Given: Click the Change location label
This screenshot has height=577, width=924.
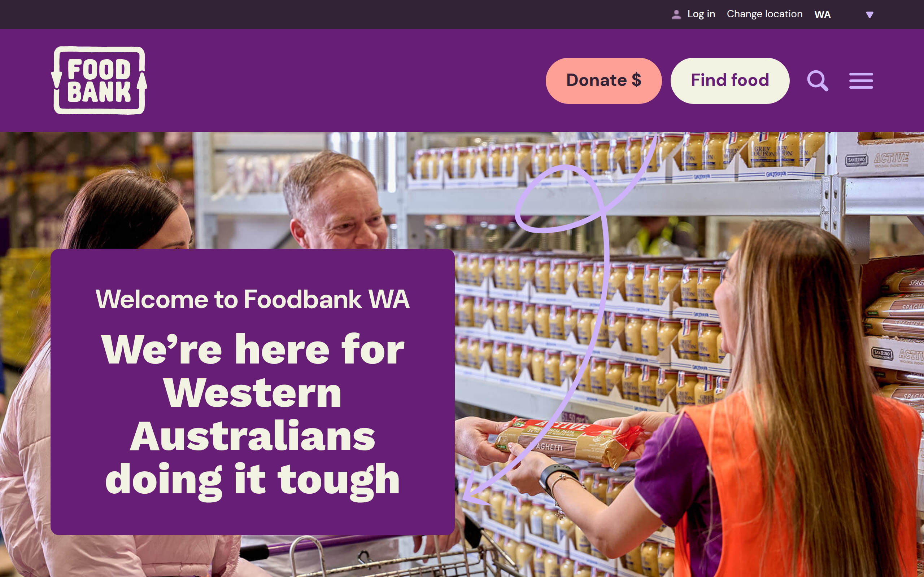Looking at the screenshot, I should pyautogui.click(x=764, y=14).
